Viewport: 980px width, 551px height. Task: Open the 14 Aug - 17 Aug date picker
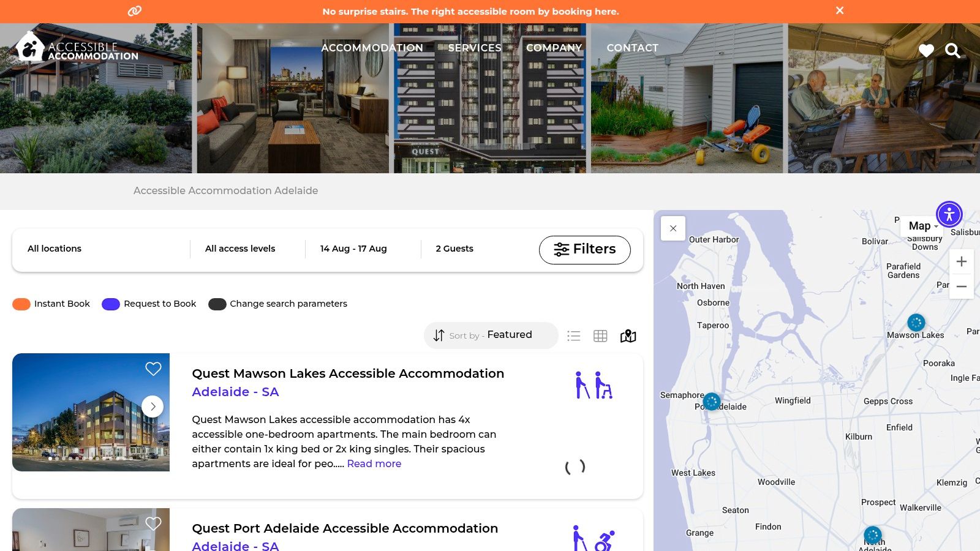click(363, 249)
